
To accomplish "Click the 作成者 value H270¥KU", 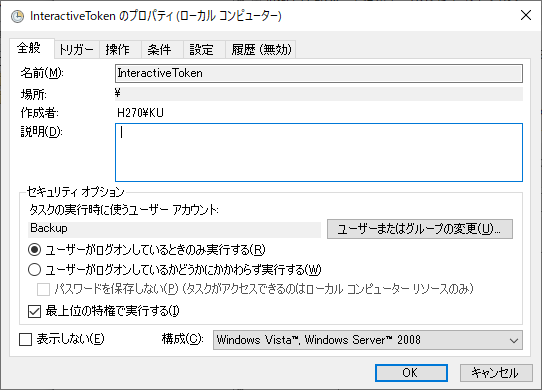I will point(140,113).
